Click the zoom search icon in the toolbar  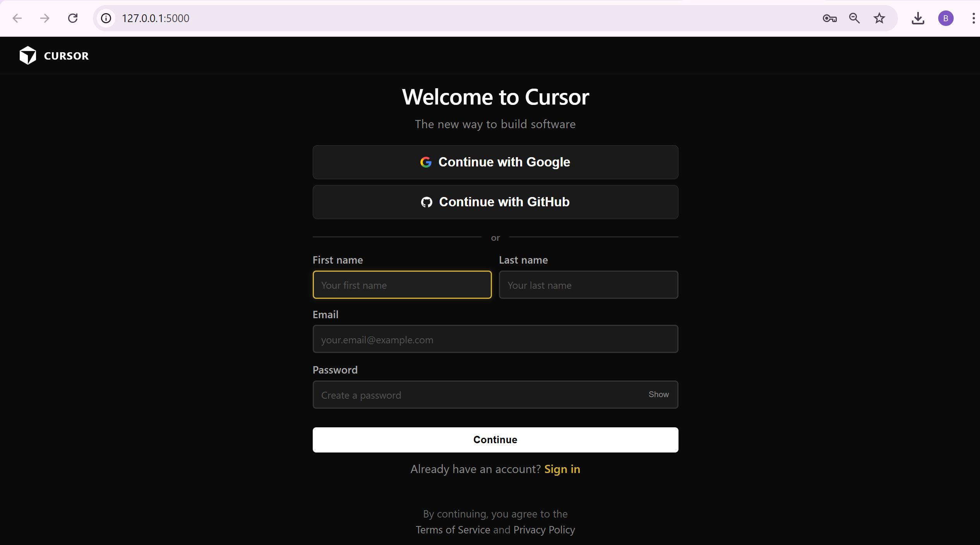coord(855,18)
